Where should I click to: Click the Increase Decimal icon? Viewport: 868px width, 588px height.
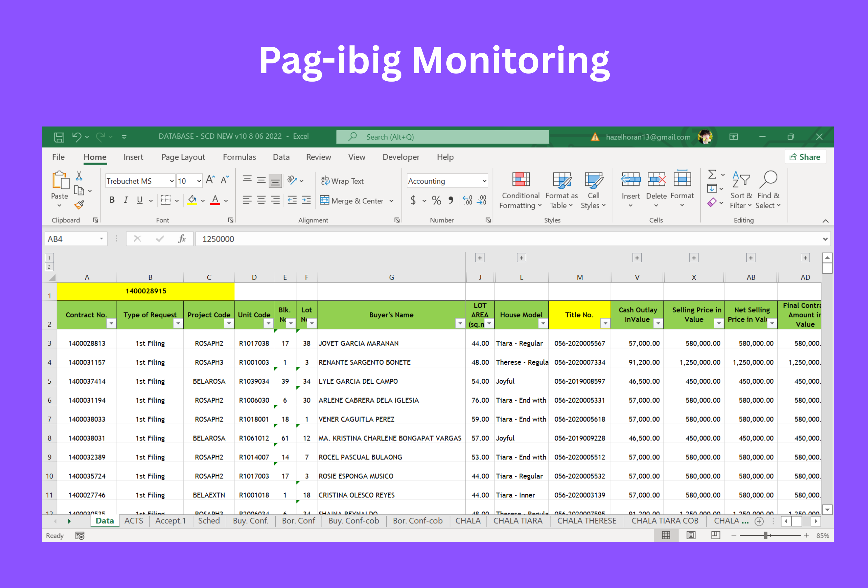[467, 201]
